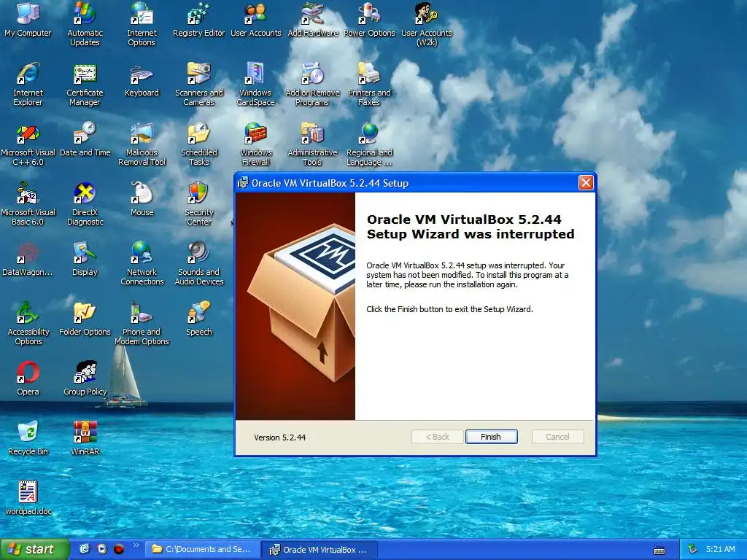The height and width of the screenshot is (560, 747).
Task: Click the 5:21 AM taskbar clock
Action: click(x=720, y=549)
